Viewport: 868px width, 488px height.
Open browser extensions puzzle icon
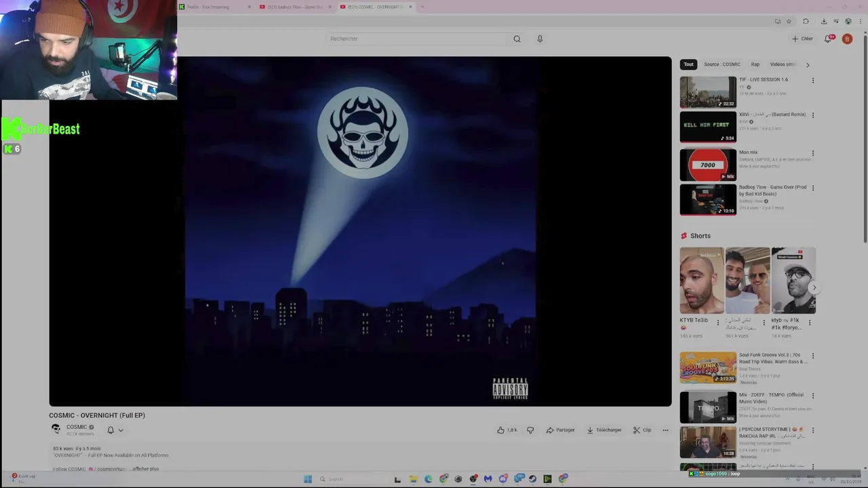coord(806,21)
